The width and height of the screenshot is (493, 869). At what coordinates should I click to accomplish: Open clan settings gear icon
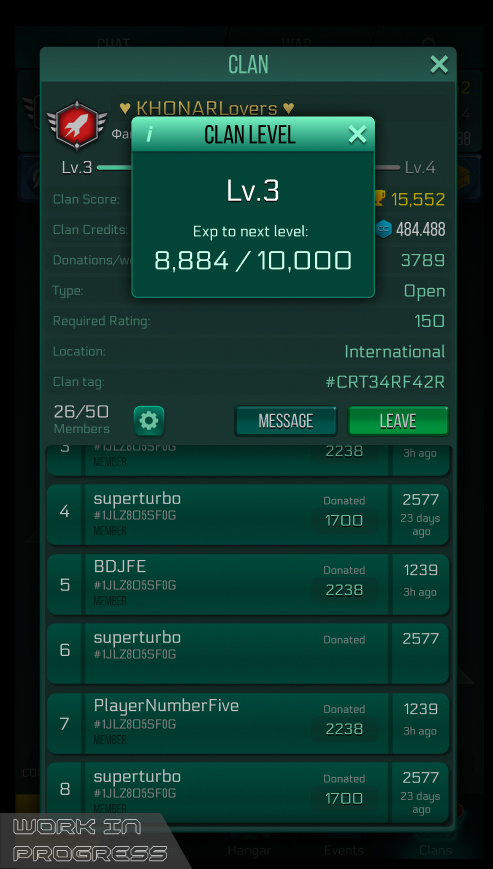tap(149, 421)
